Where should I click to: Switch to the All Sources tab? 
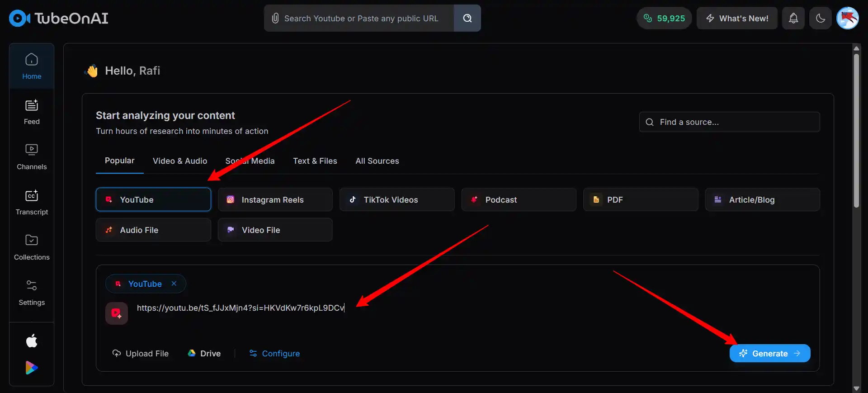click(377, 161)
